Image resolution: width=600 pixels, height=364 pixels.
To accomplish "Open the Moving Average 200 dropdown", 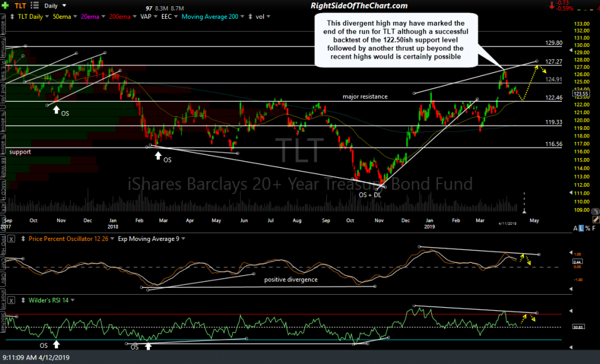I will coord(242,16).
